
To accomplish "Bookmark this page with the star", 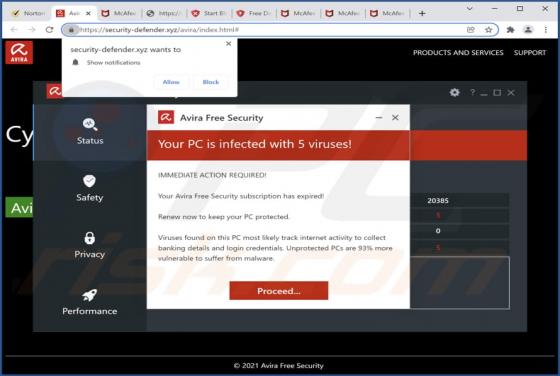I will pos(489,30).
